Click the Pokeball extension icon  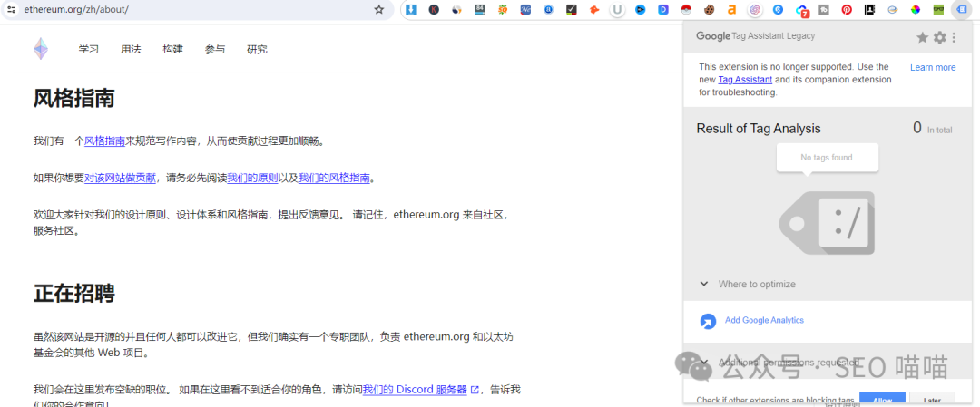click(x=686, y=9)
